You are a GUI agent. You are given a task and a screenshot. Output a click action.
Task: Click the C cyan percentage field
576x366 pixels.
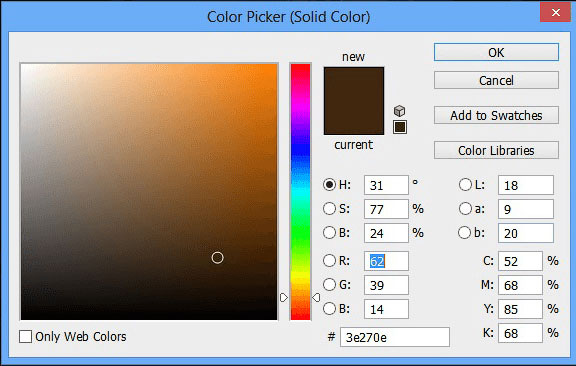[520, 261]
